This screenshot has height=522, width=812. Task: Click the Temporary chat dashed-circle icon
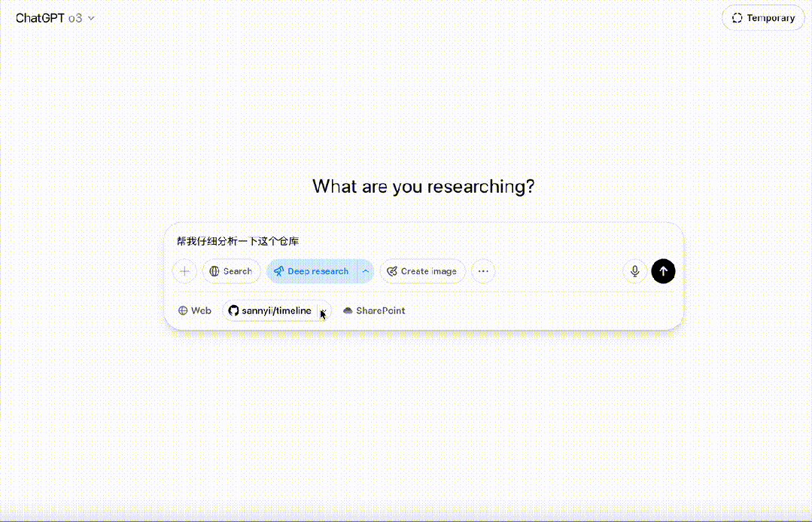(737, 17)
